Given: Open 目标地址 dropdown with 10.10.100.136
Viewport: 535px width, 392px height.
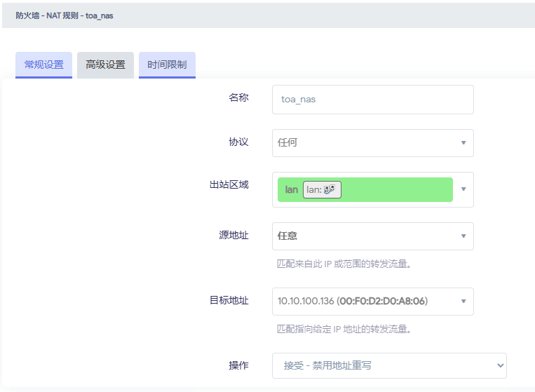Looking at the screenshot, I should pyautogui.click(x=365, y=302).
